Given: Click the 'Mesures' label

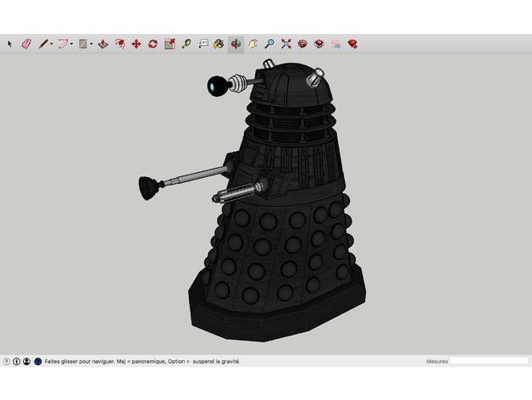Looking at the screenshot, I should pyautogui.click(x=437, y=362).
